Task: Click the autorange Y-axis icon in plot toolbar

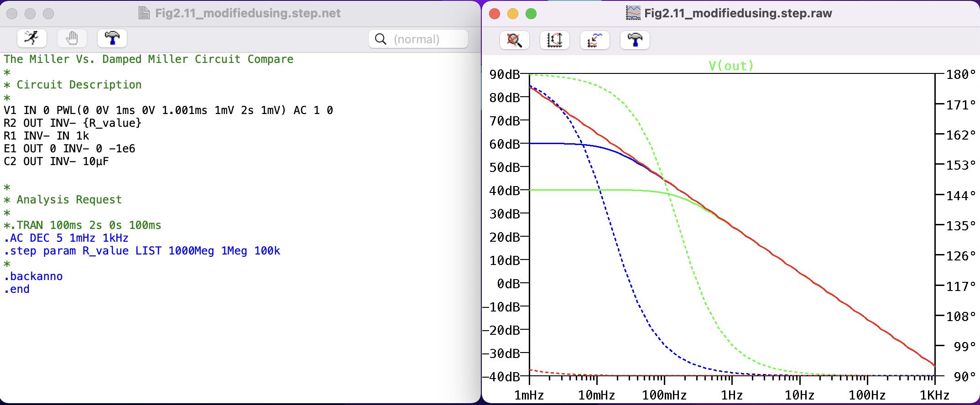Action: tap(555, 40)
